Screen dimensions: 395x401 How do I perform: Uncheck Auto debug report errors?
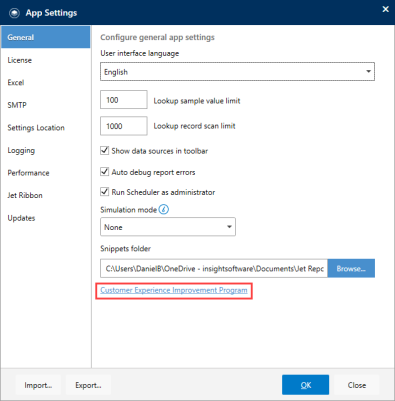[x=105, y=172]
